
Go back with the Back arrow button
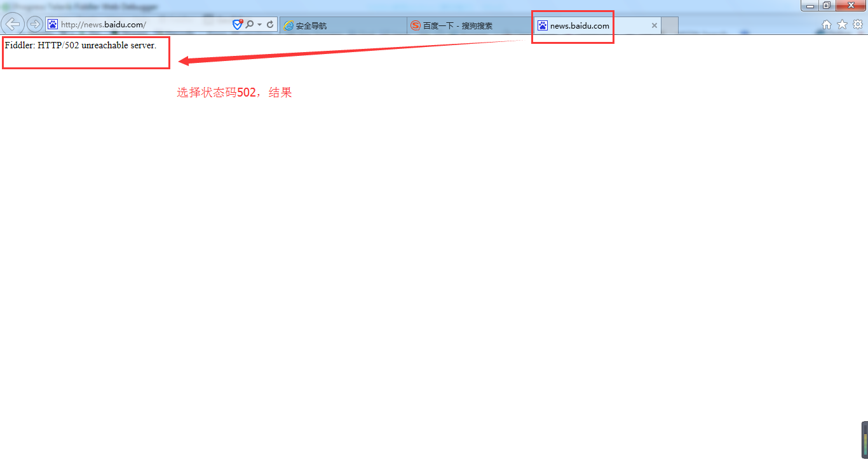click(13, 24)
